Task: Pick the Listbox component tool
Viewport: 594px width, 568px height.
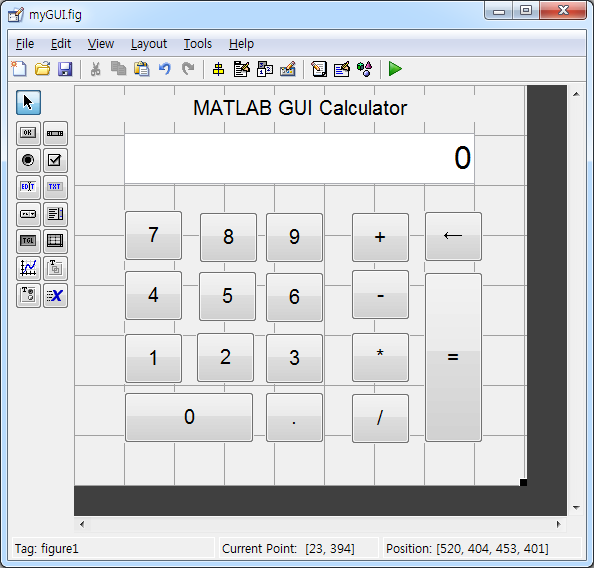Action: tap(55, 214)
